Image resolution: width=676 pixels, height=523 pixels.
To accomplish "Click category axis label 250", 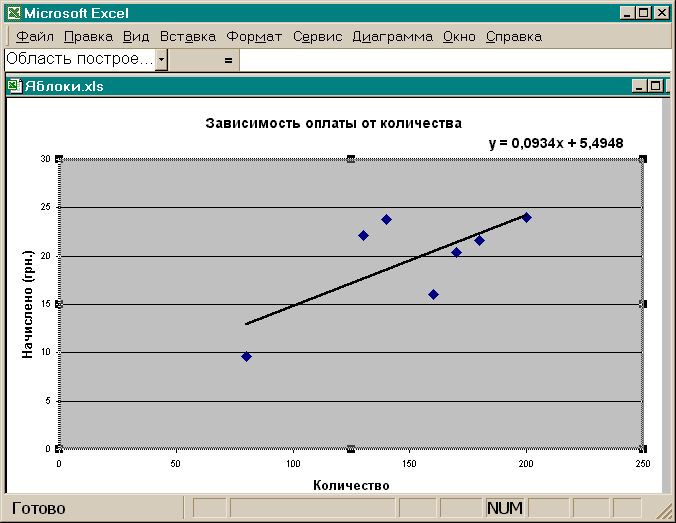I will pos(643,464).
